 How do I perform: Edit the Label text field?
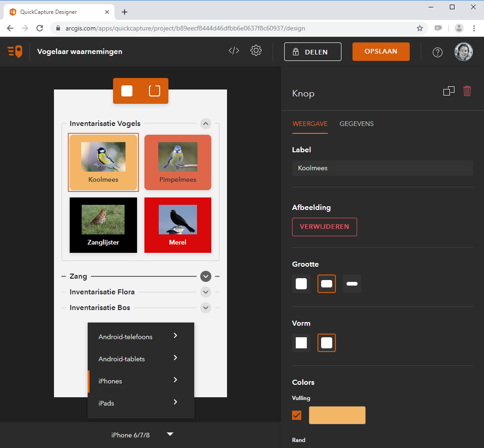tap(382, 168)
